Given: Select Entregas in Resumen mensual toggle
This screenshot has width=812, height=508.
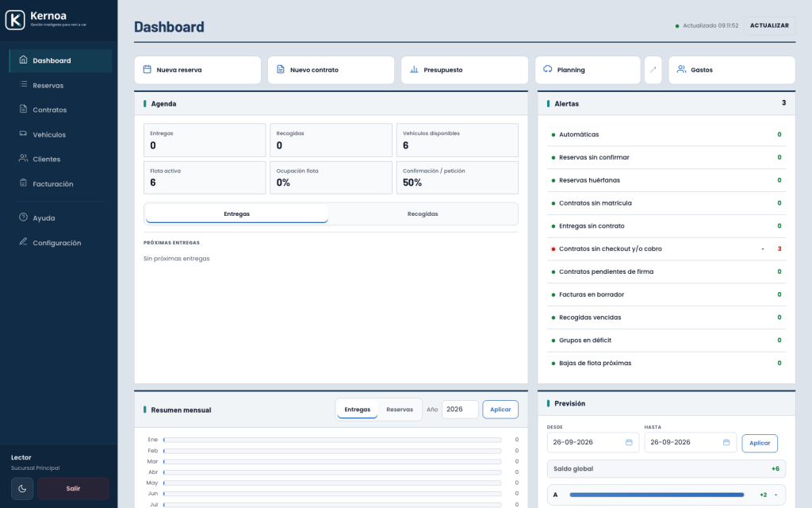Looking at the screenshot, I should coord(358,410).
